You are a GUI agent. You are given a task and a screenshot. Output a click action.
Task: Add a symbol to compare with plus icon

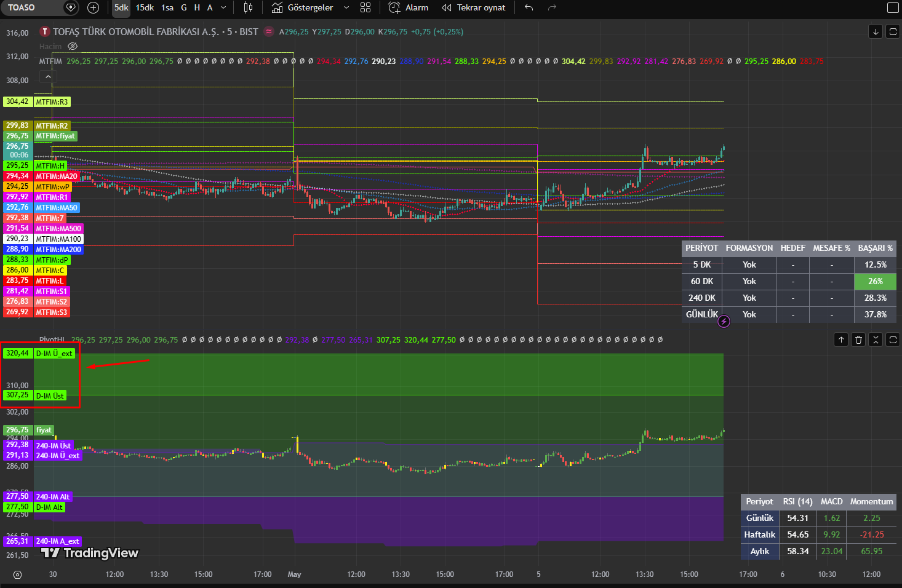coord(93,7)
